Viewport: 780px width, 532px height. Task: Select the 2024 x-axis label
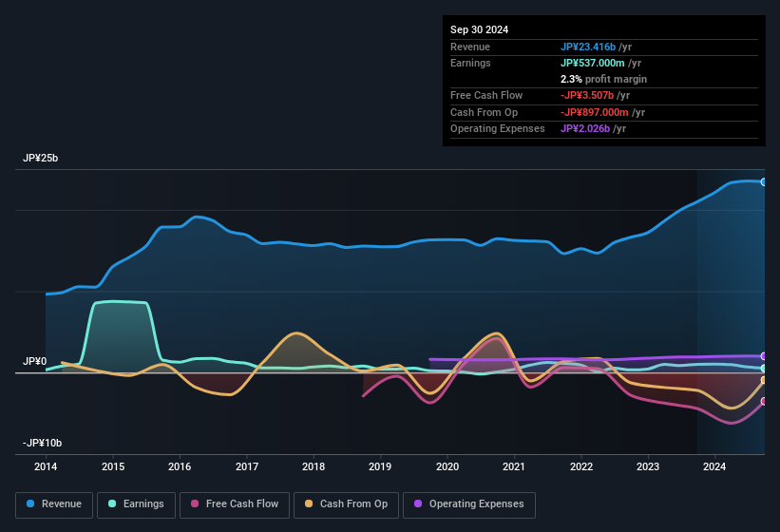point(714,466)
